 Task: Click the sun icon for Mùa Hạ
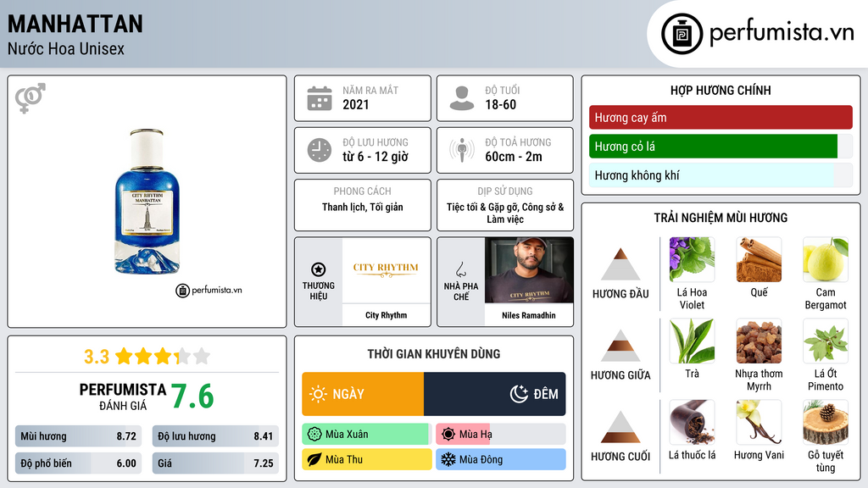[x=448, y=435]
